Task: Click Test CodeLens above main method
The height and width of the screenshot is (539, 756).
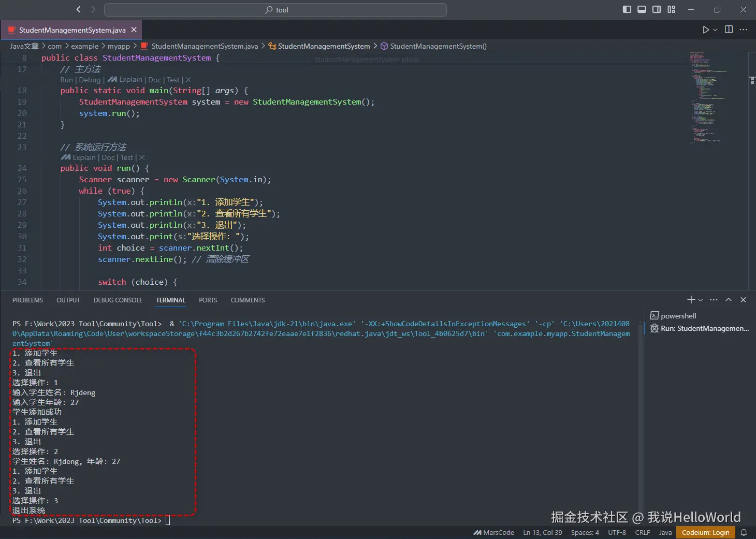Action: (x=173, y=80)
